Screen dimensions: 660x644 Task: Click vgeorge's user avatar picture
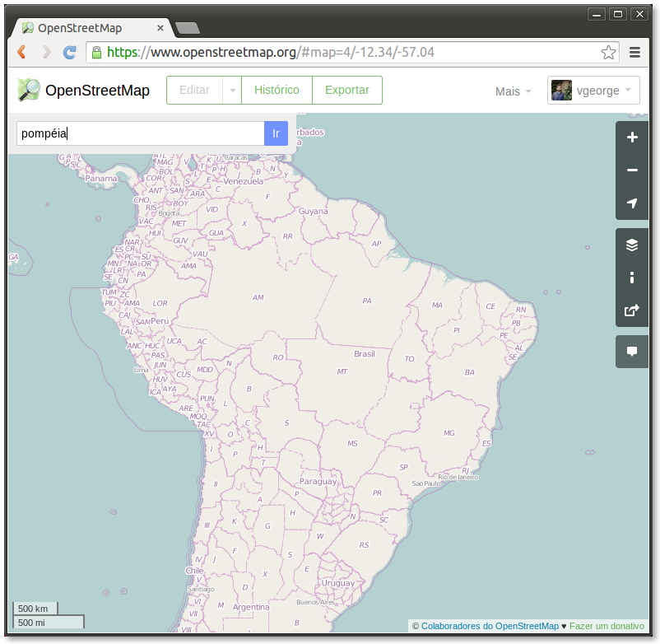561,90
